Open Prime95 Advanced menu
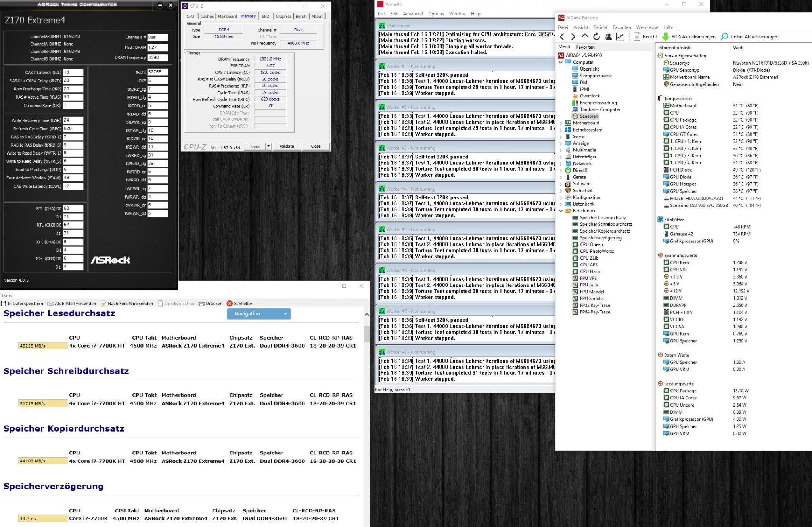Viewport: 812px width, 527px height. pyautogui.click(x=413, y=14)
